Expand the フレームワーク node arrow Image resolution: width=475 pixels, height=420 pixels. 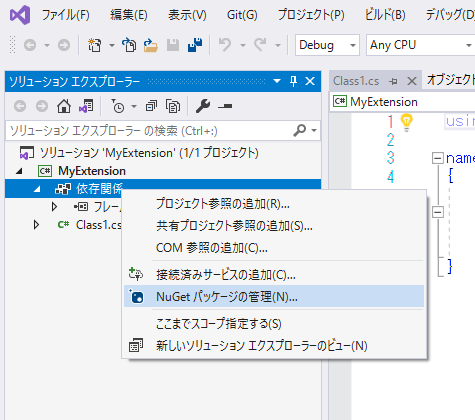tap(54, 207)
